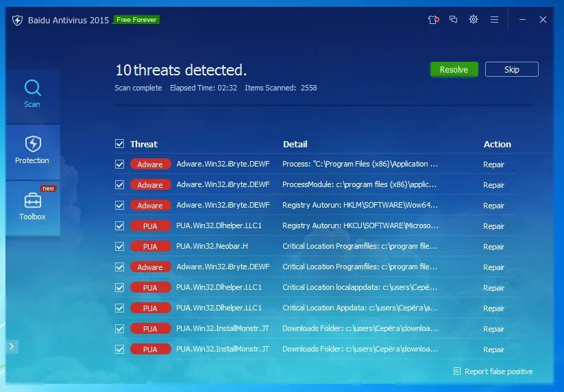Click the Baidu Antivirus shield logo
This screenshot has height=392, width=564.
(x=17, y=20)
